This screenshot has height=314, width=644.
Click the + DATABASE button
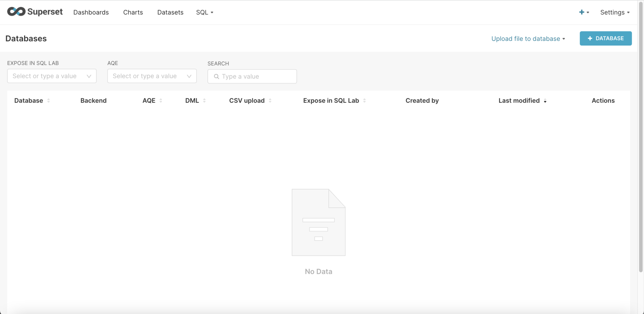(605, 38)
